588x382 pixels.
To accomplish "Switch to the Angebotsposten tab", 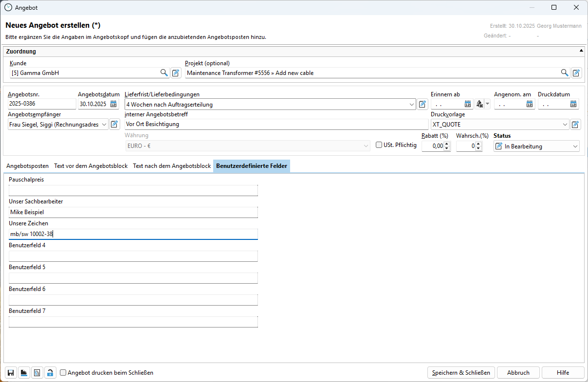I will point(27,166).
